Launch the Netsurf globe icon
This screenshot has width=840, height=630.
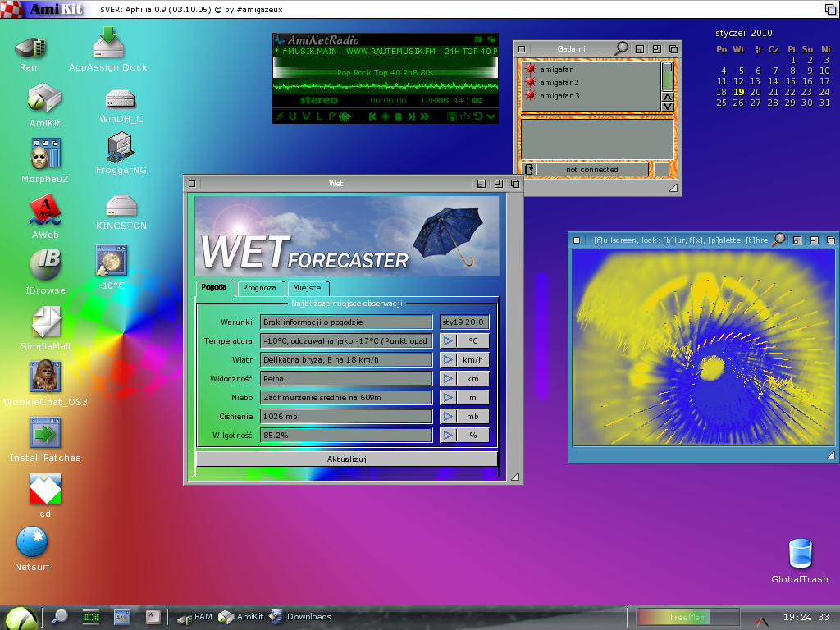pyautogui.click(x=32, y=542)
